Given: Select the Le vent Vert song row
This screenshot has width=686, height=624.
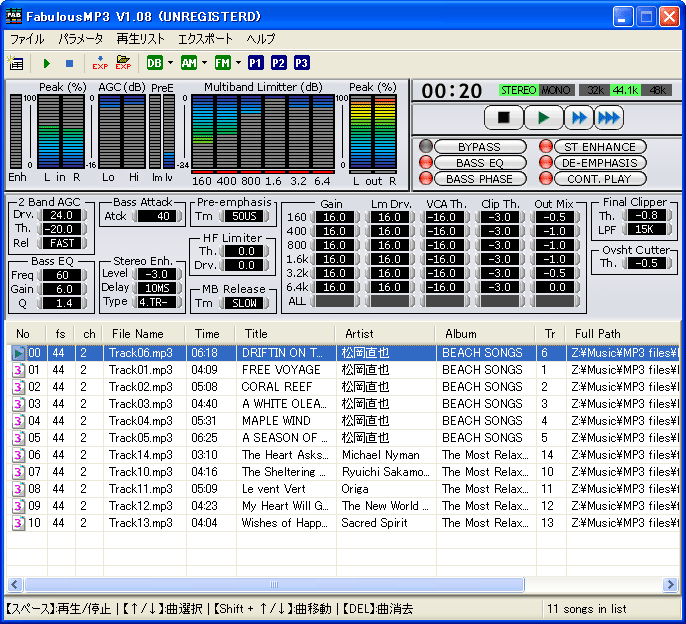Looking at the screenshot, I should (344, 489).
